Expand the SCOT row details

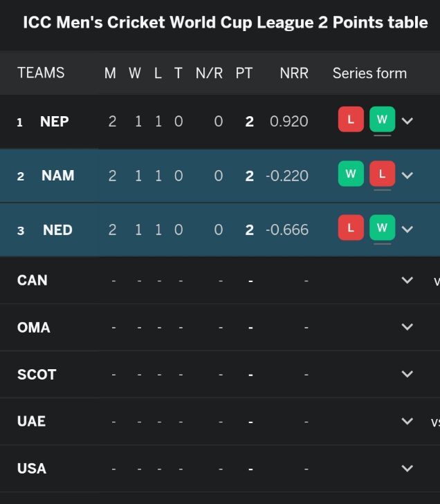click(407, 374)
